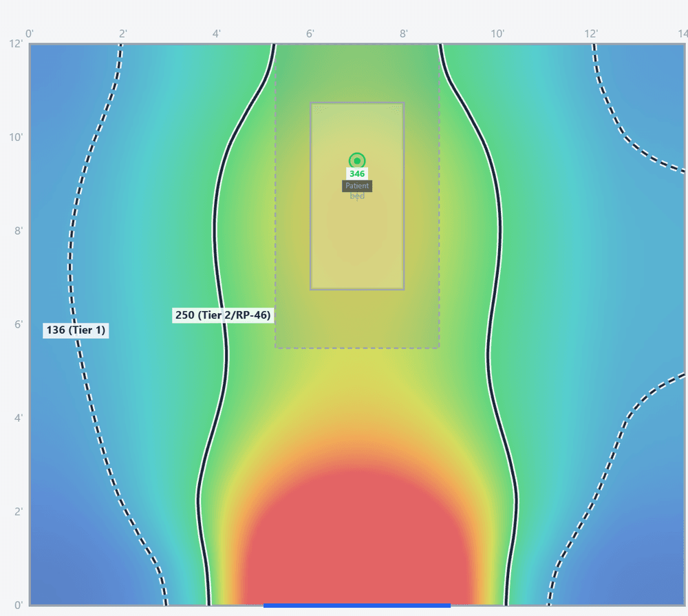Click the 10' tick on the top axis
The image size is (688, 616).
[x=497, y=34]
